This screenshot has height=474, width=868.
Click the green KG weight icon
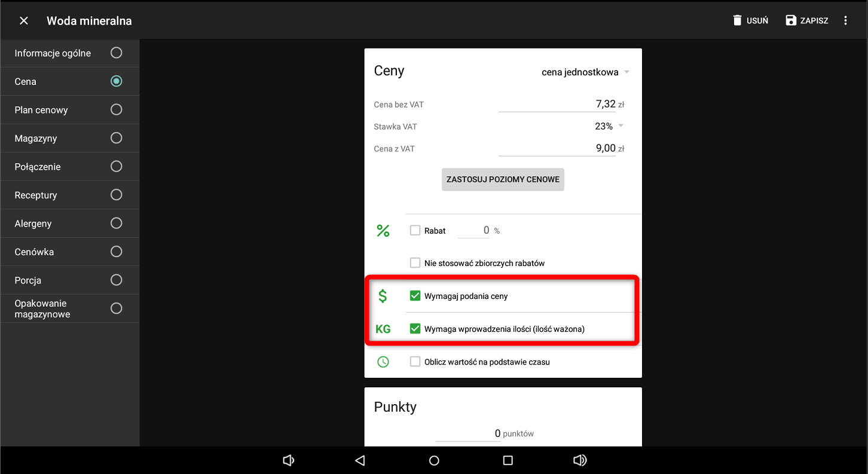(x=383, y=329)
